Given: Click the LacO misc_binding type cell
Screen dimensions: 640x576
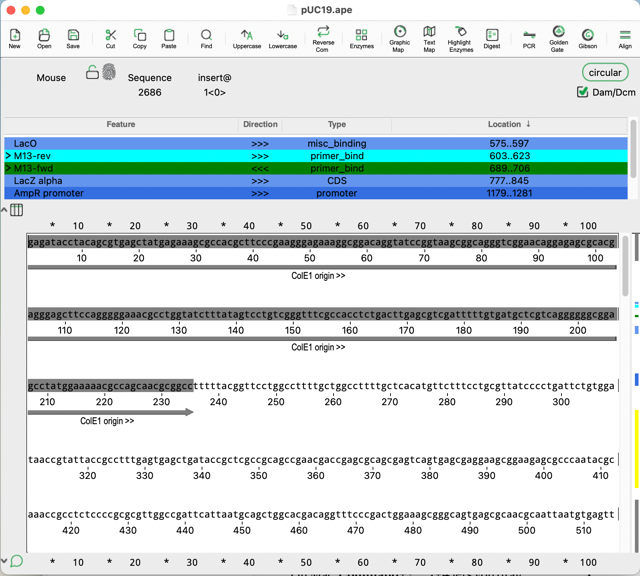Looking at the screenshot, I should [x=337, y=143].
